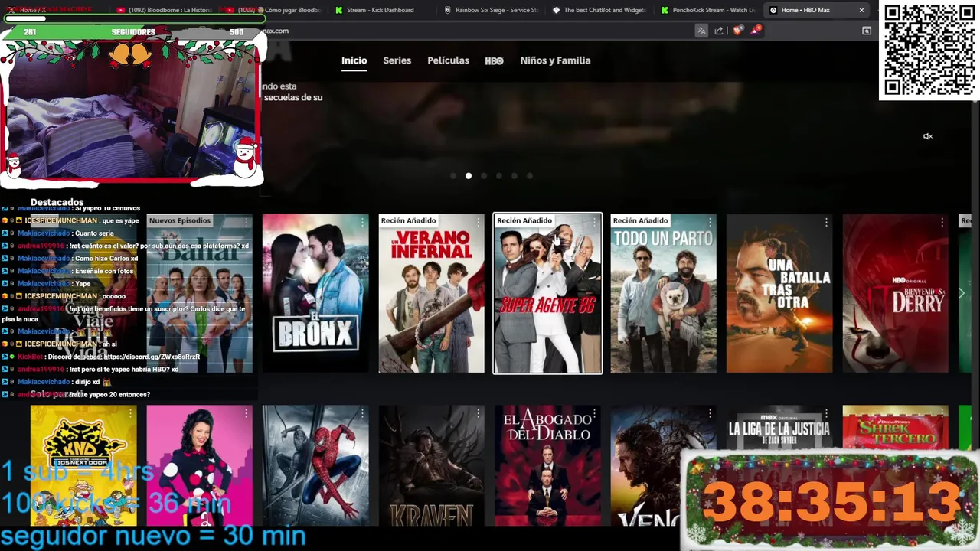Open options dots on El Abogado del Diablo
Viewport: 980px width, 551px height.
[595, 414]
